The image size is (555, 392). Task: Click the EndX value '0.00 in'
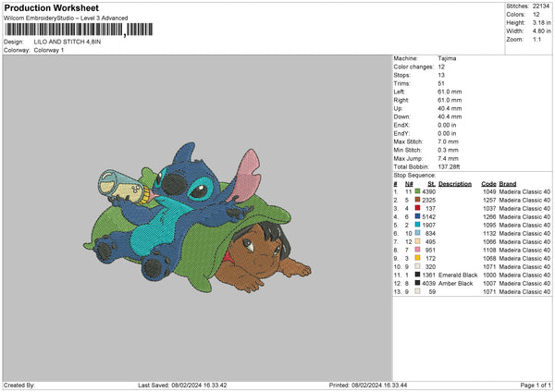447,125
